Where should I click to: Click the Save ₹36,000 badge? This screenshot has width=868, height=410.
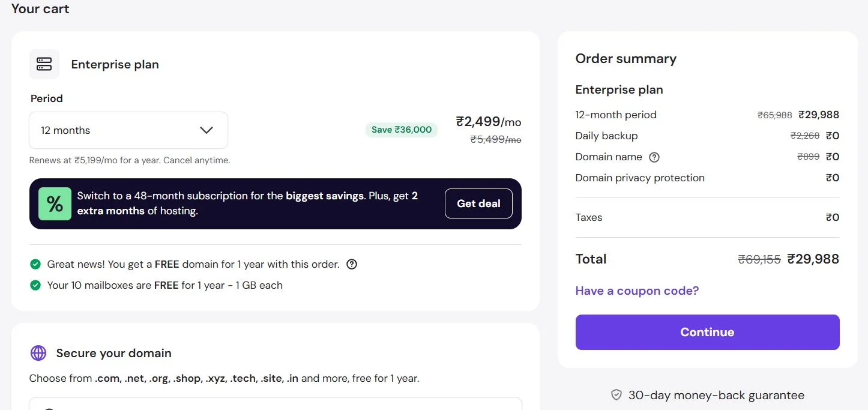pos(402,130)
